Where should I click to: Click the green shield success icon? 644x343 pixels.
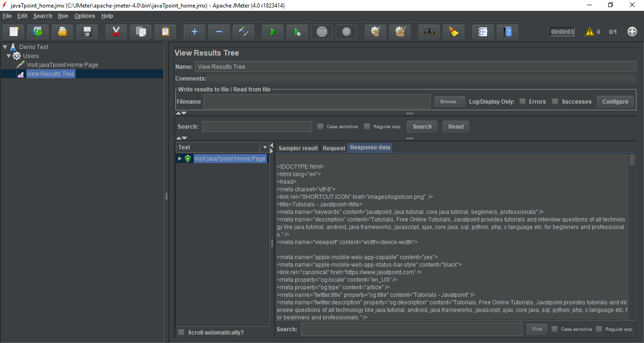click(x=188, y=159)
